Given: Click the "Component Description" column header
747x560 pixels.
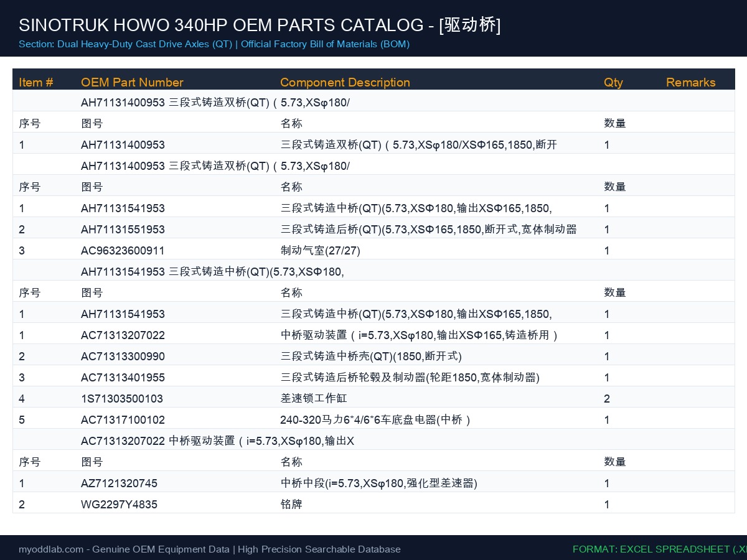Looking at the screenshot, I should tap(345, 82).
